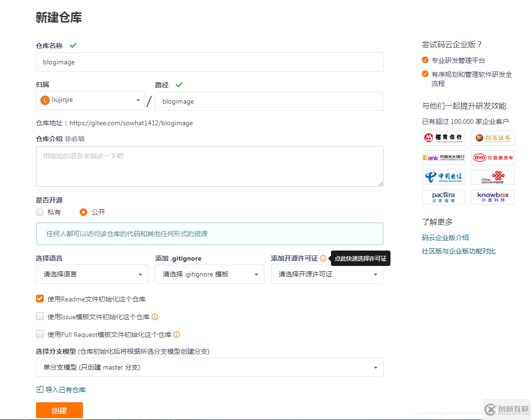The height and width of the screenshot is (420, 531).
Task: Click the 创建互联 logo at bottom right
Action: coord(507,409)
